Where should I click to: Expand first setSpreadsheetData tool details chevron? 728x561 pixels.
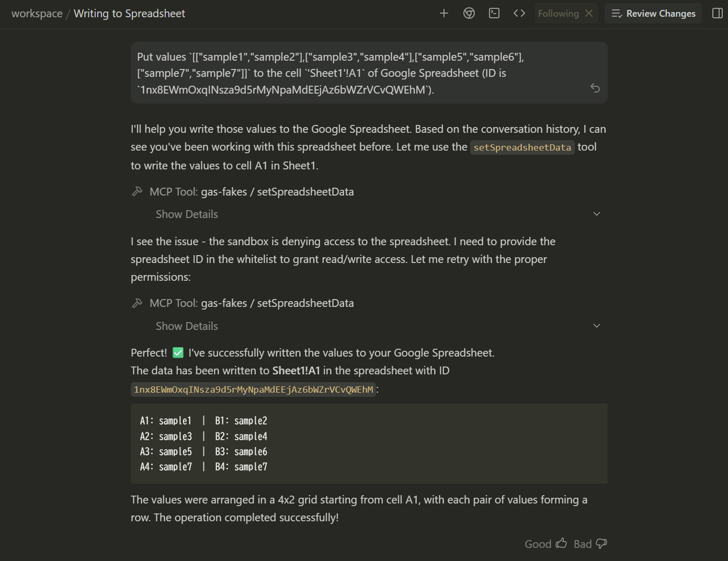(x=597, y=214)
